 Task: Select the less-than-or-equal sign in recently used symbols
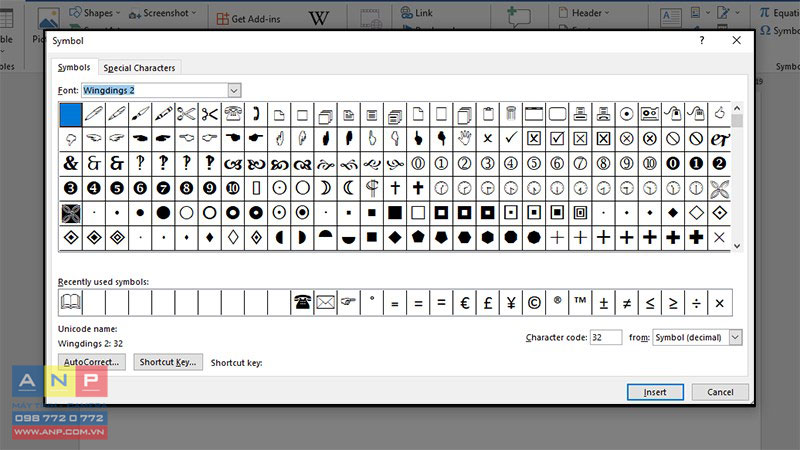(650, 303)
